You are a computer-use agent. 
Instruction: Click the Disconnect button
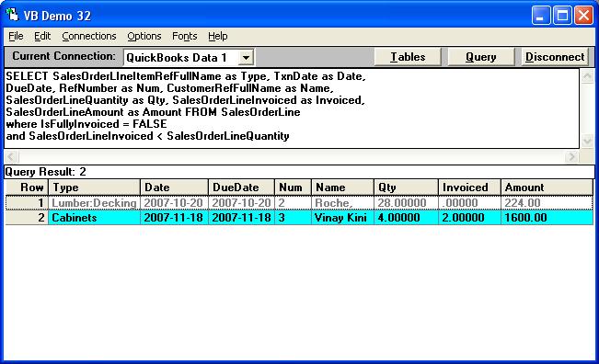(x=555, y=57)
